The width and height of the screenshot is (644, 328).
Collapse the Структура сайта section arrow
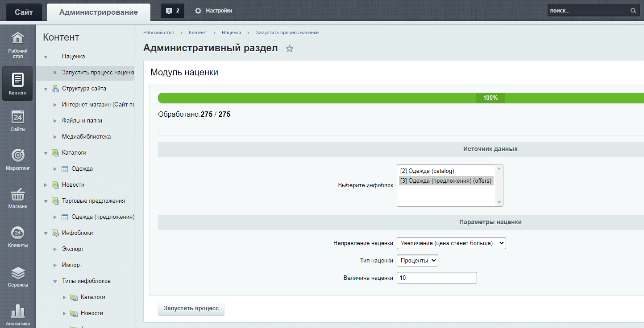point(46,89)
